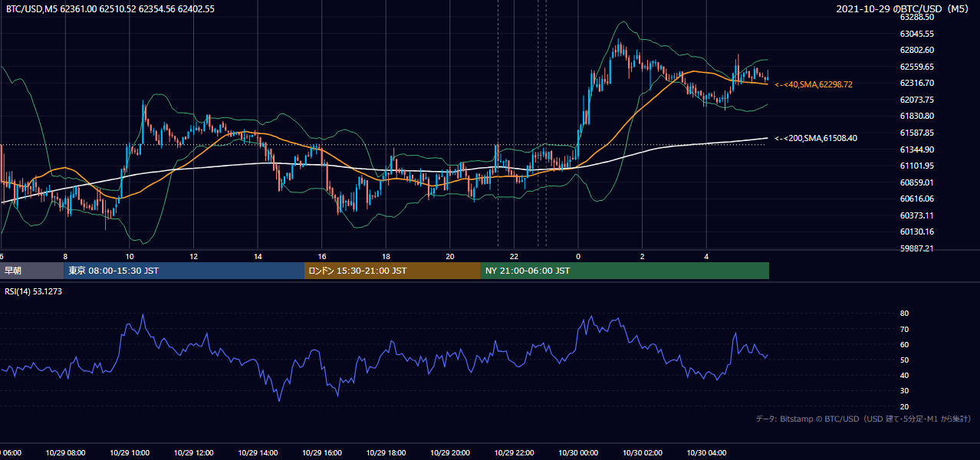The width and height of the screenshot is (980, 460).
Task: Click the 早朝 session bar
Action: [31, 271]
